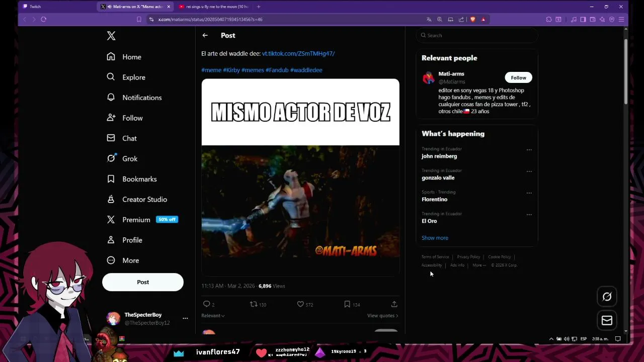
Task: Open the browser hamburger menu
Action: [621, 19]
